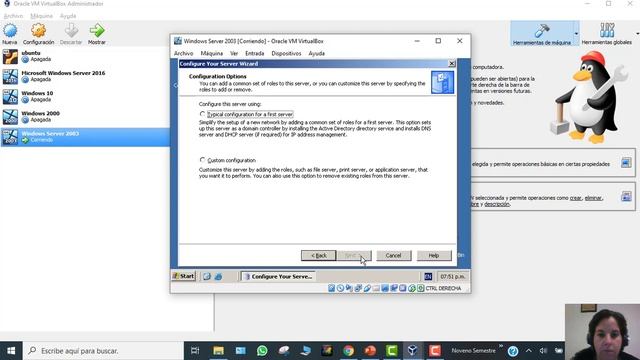
Task: Click EN language indicator in guest tray
Action: 428,276
